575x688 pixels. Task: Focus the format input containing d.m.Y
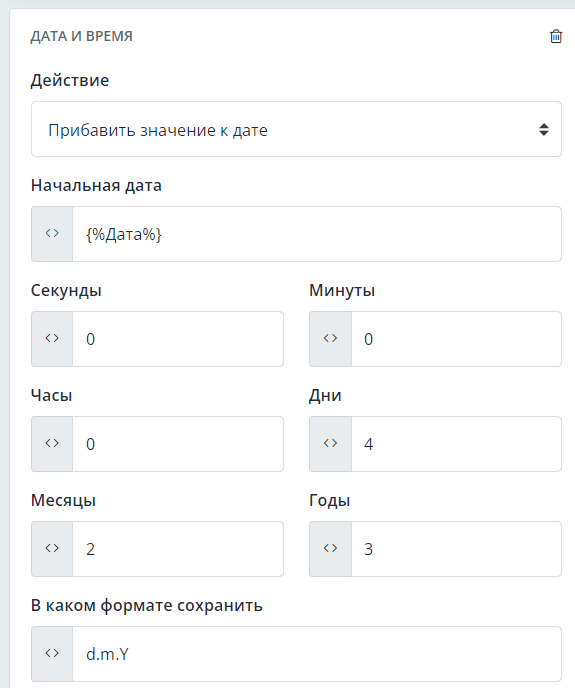point(316,653)
